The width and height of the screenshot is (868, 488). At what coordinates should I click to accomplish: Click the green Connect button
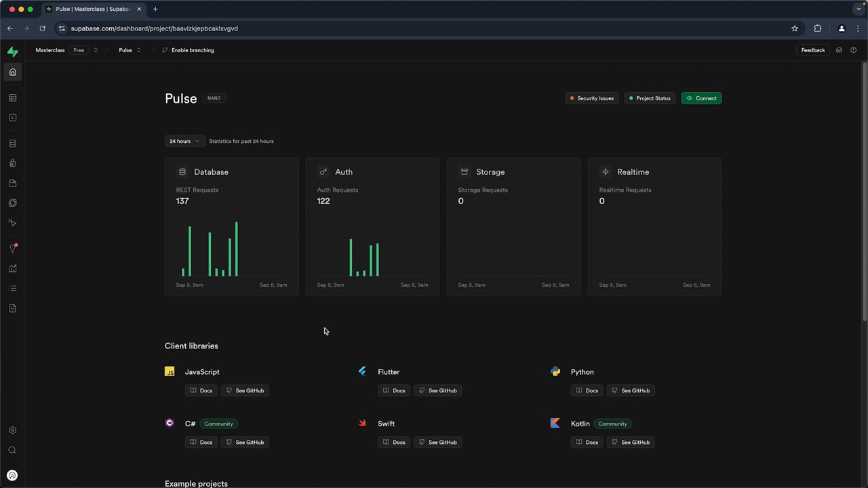(701, 98)
